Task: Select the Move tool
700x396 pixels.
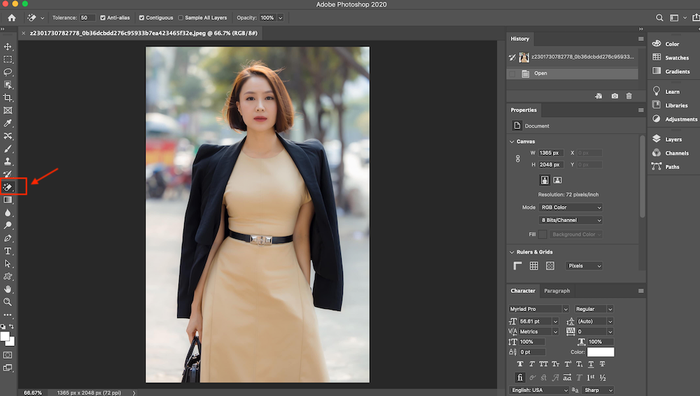Action: pos(8,46)
